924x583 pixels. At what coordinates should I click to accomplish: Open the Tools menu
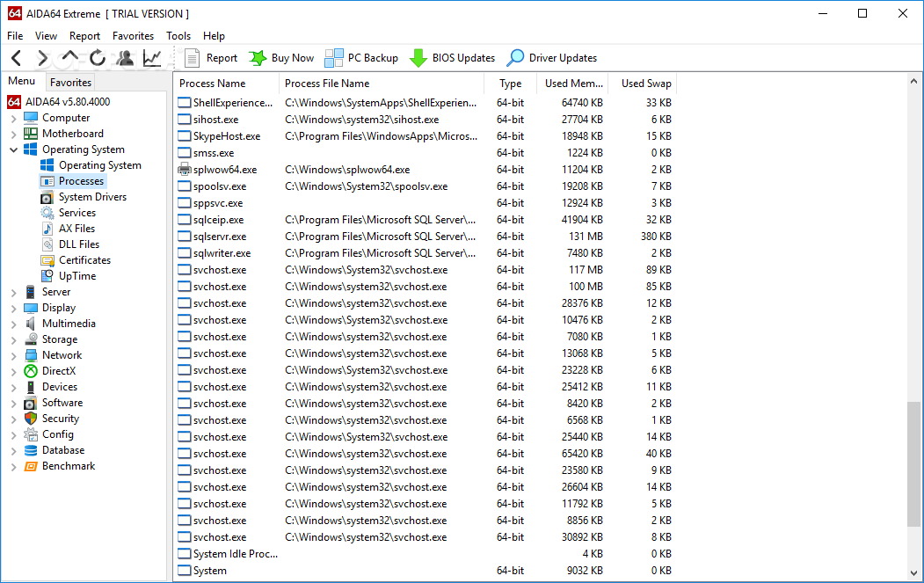tap(178, 36)
